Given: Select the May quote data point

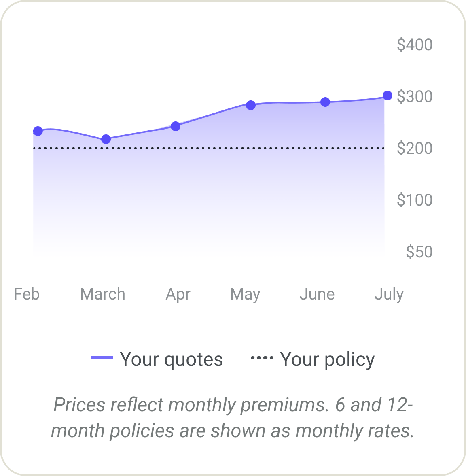Looking at the screenshot, I should [x=251, y=105].
